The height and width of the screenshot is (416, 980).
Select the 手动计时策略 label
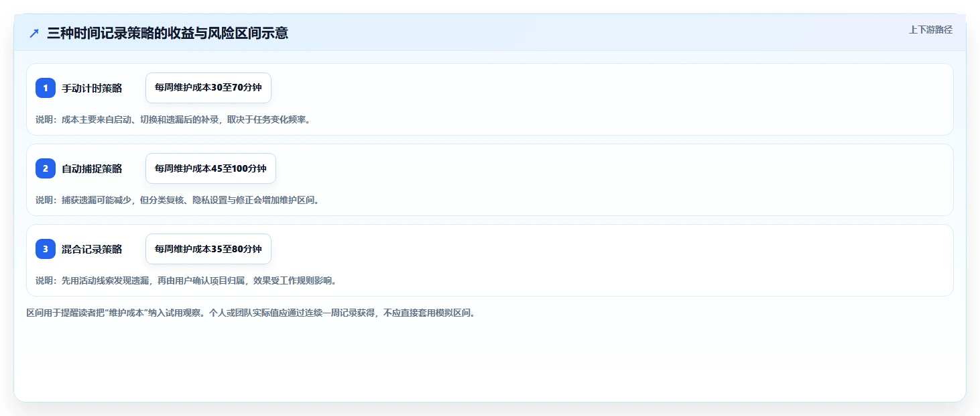point(92,88)
